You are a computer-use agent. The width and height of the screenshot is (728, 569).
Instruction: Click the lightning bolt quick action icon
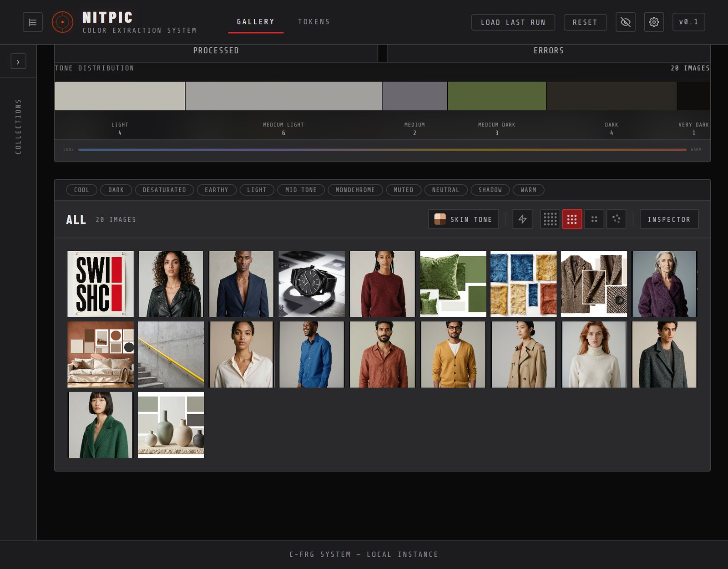pos(522,219)
